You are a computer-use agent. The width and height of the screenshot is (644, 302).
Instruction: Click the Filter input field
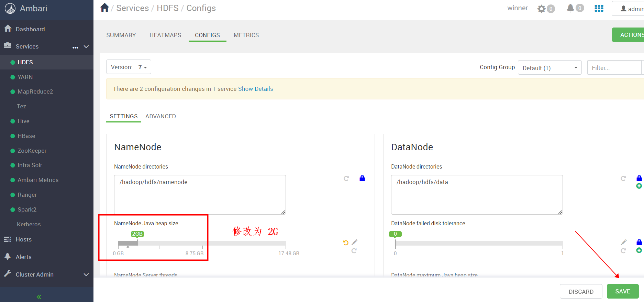pos(614,68)
